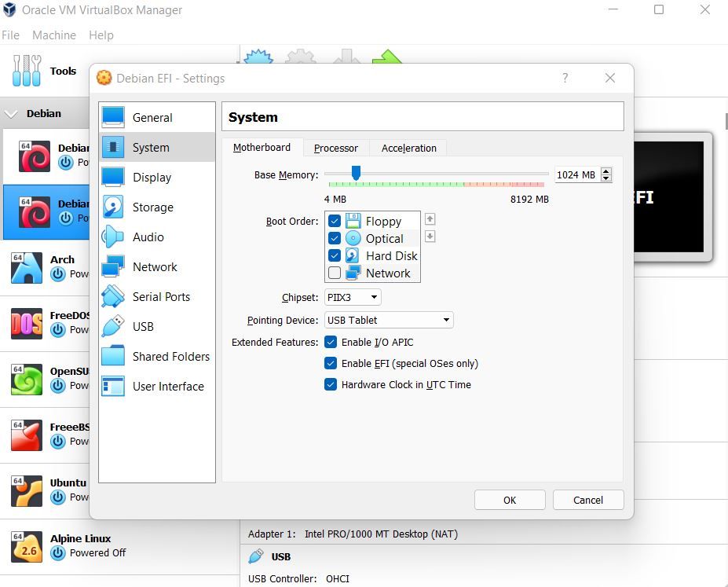Open Audio settings category icon

113,237
